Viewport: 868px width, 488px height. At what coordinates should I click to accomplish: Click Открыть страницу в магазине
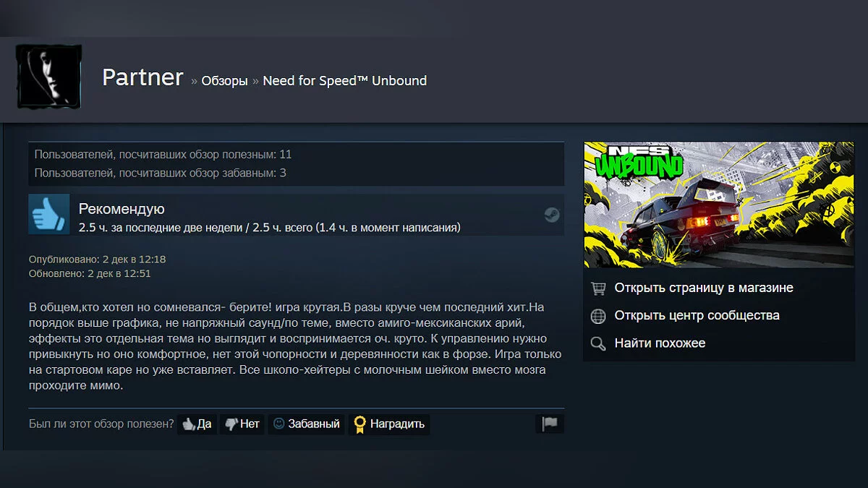(704, 288)
